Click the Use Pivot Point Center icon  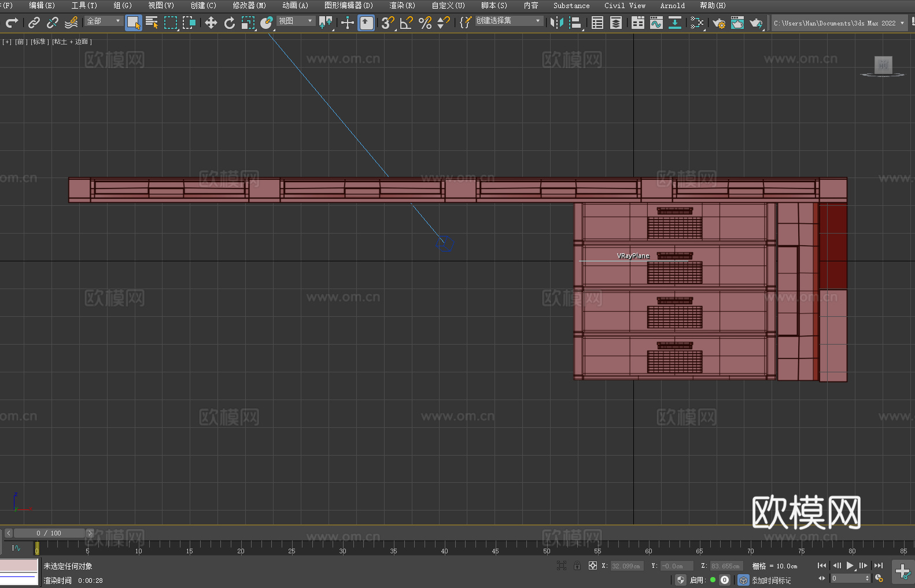[326, 23]
